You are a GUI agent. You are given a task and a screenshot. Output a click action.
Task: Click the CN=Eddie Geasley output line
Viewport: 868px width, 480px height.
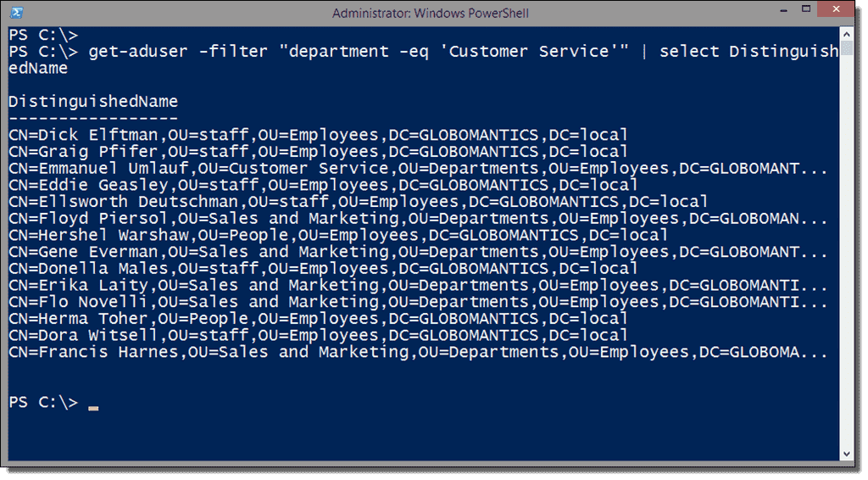tap(322, 185)
